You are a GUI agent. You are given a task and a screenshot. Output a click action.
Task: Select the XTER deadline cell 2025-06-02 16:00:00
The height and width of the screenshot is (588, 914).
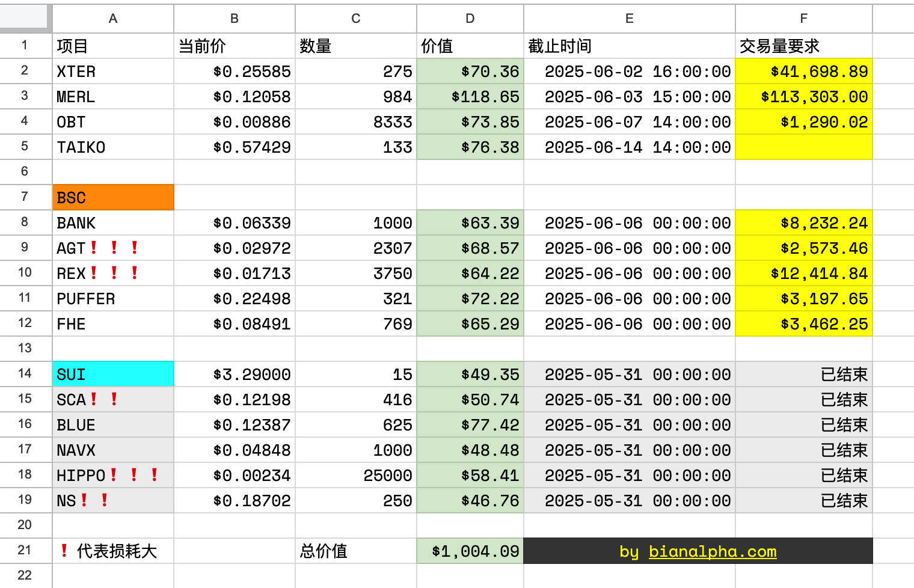[x=628, y=71]
